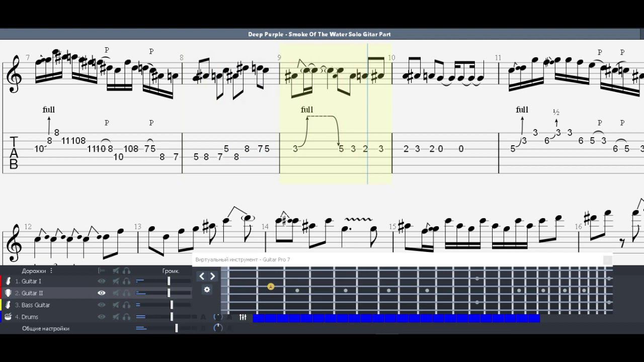
Task: Click the Виртуальный инструмент - Guitar Pro 7 title
Action: point(243,259)
